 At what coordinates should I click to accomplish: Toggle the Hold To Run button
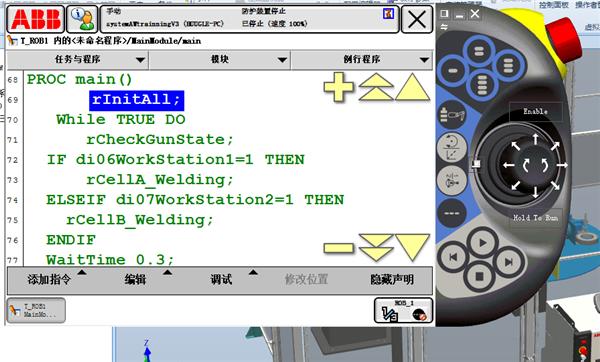coord(536,218)
